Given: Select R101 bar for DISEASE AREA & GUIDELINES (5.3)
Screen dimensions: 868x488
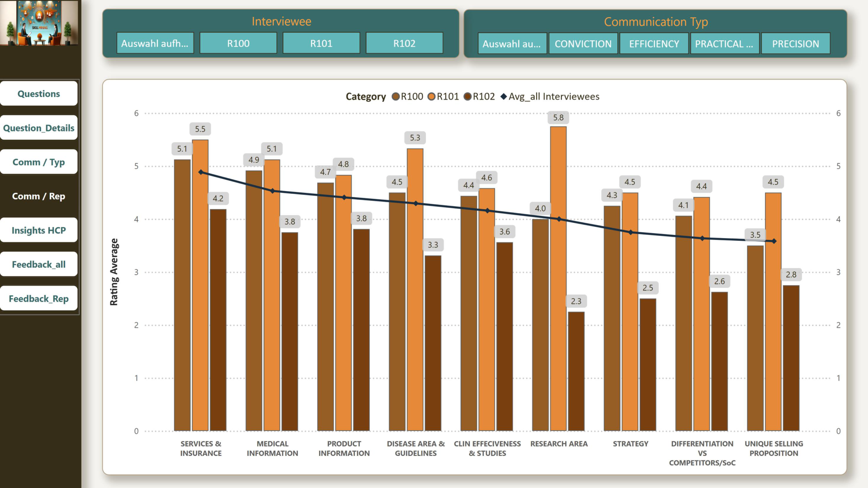Looking at the screenshot, I should click(415, 290).
